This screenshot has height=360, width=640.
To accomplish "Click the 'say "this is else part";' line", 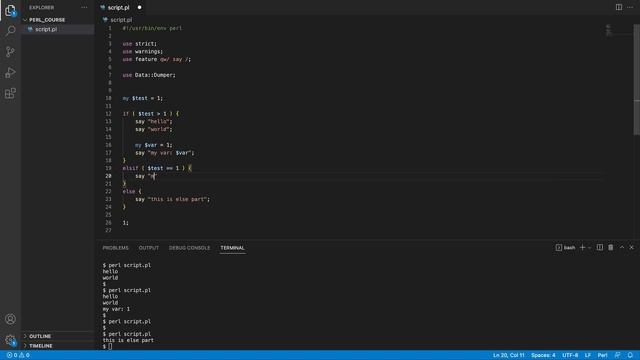I will [173, 199].
